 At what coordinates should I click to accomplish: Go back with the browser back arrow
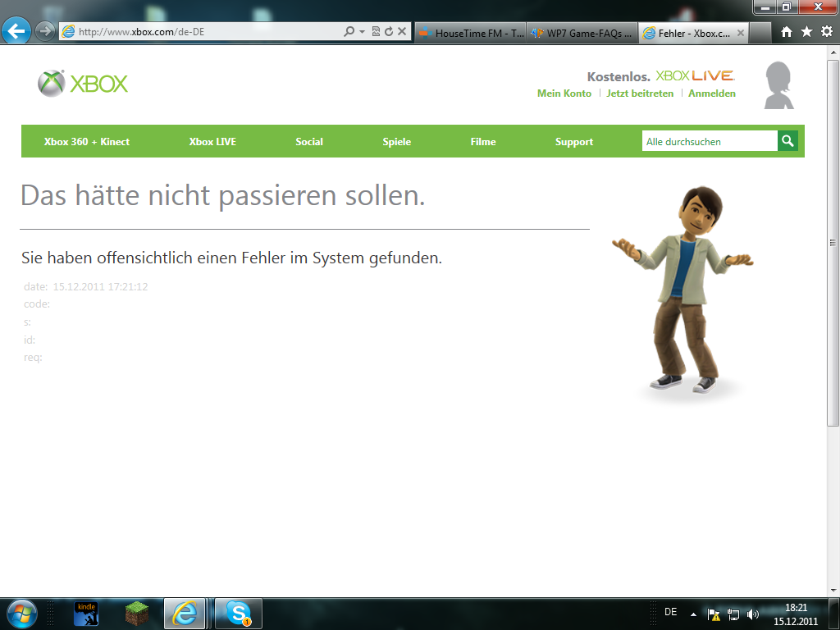coord(16,31)
